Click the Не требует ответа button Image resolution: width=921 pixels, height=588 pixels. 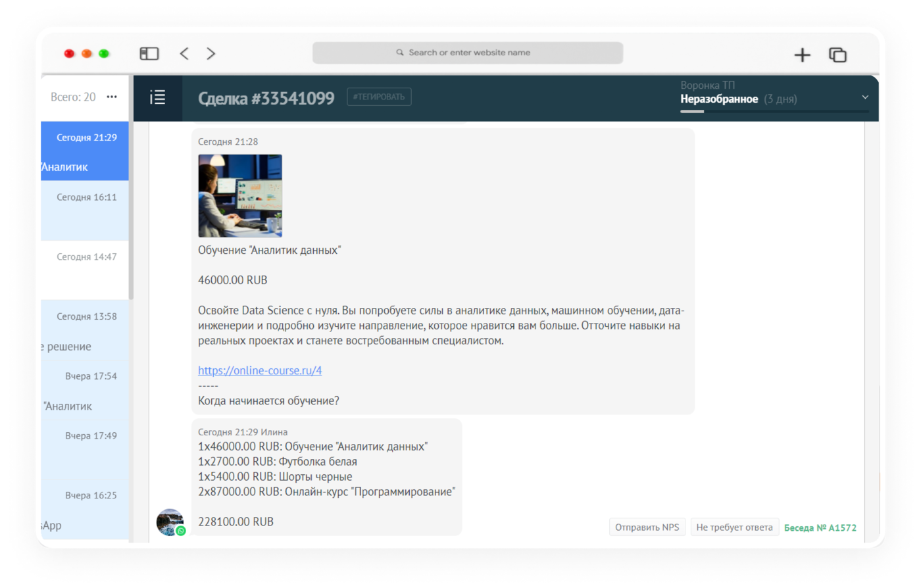pos(734,527)
